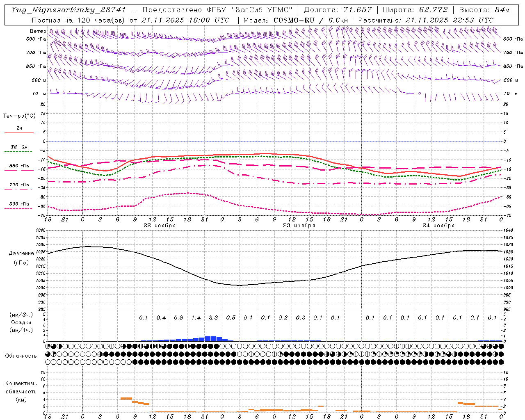
Task: Click the Осадки precipitation panel label
Action: [x=21, y=322]
